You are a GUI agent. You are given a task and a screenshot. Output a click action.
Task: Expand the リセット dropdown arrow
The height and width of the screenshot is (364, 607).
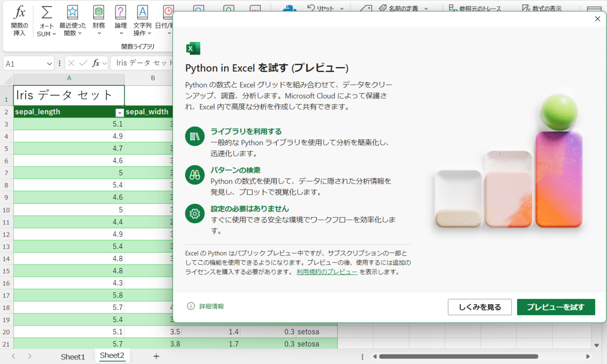(x=342, y=8)
